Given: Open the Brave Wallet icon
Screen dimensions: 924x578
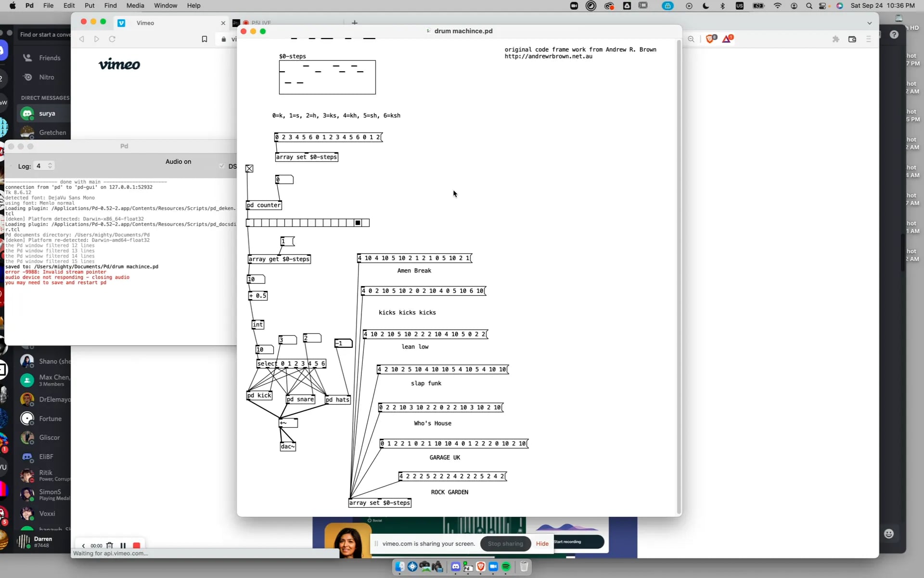Looking at the screenshot, I should pyautogui.click(x=852, y=39).
